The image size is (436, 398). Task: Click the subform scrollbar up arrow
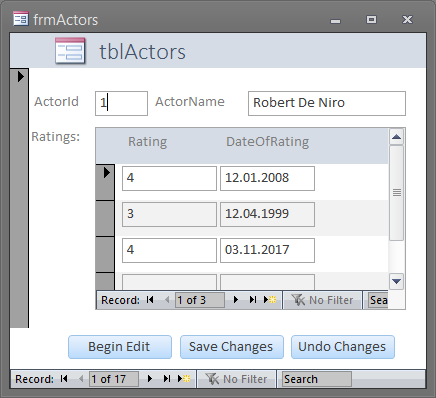[396, 137]
